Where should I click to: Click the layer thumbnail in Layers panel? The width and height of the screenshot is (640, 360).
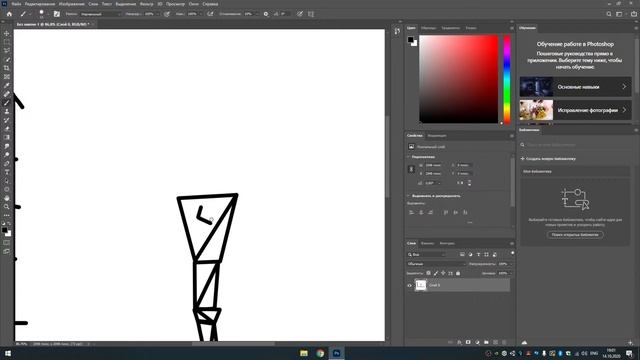click(421, 285)
